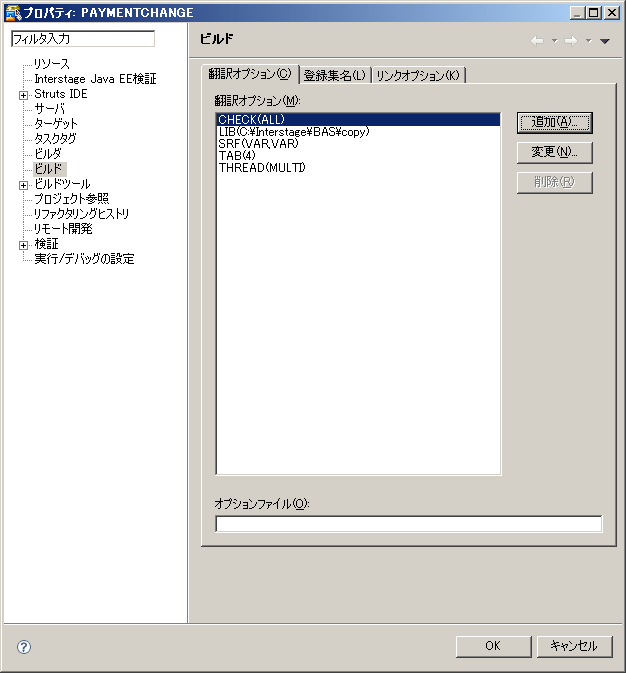Image resolution: width=626 pixels, height=673 pixels.
Task: Minimize the プロパティ dialog window
Action: click(x=577, y=13)
